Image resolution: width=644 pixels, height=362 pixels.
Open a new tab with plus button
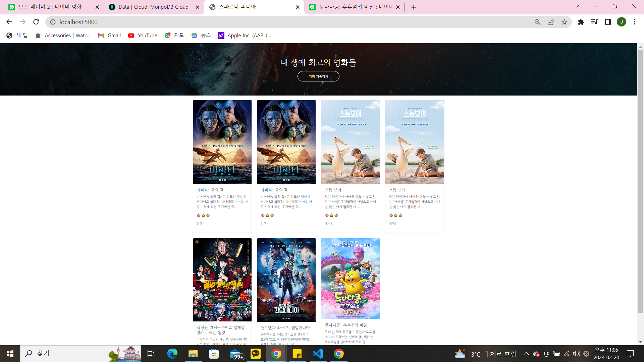[x=414, y=7]
